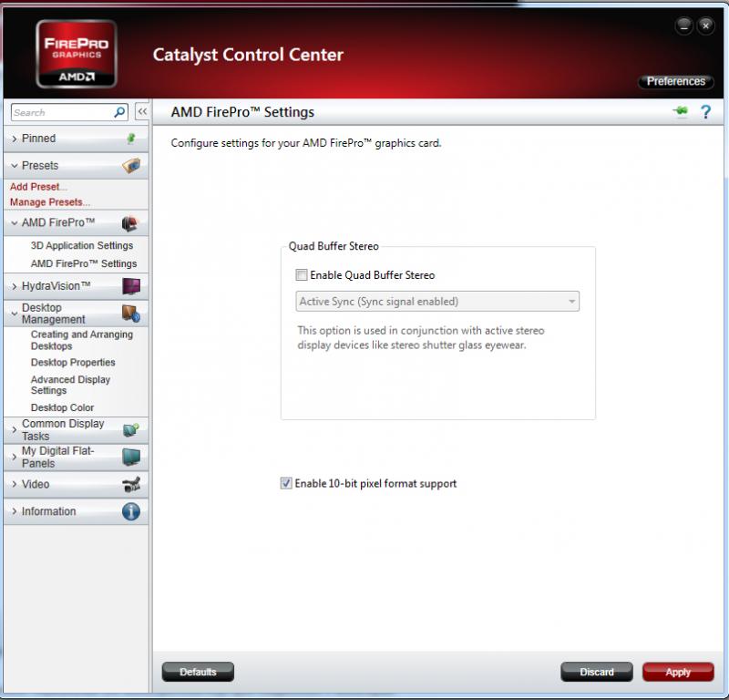This screenshot has height=700, width=729.
Task: Click the Apply button
Action: click(678, 672)
